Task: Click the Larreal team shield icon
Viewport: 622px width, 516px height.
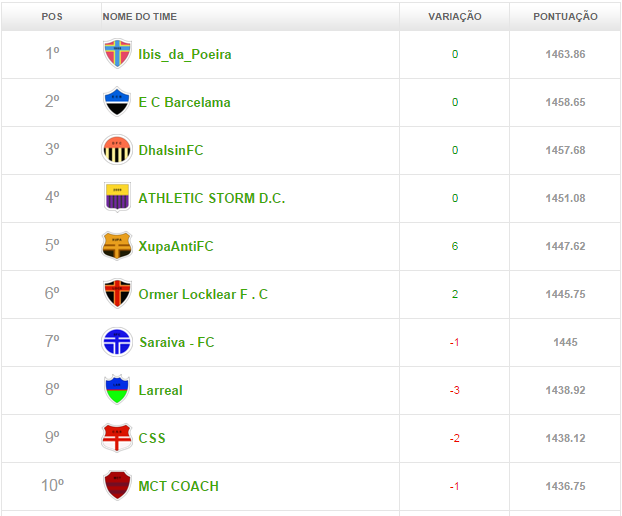Action: (117, 390)
